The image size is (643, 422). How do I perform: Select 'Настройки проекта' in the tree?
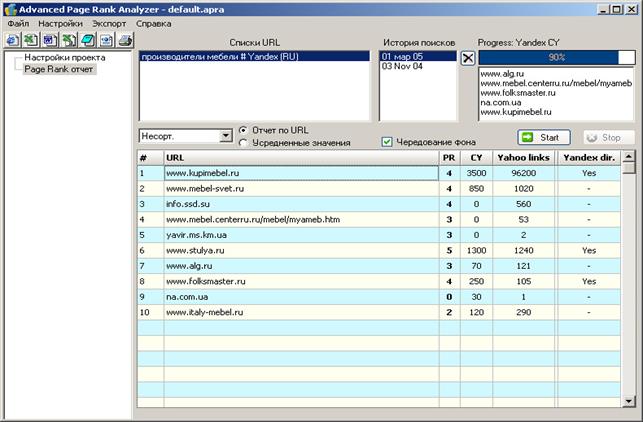[65, 57]
